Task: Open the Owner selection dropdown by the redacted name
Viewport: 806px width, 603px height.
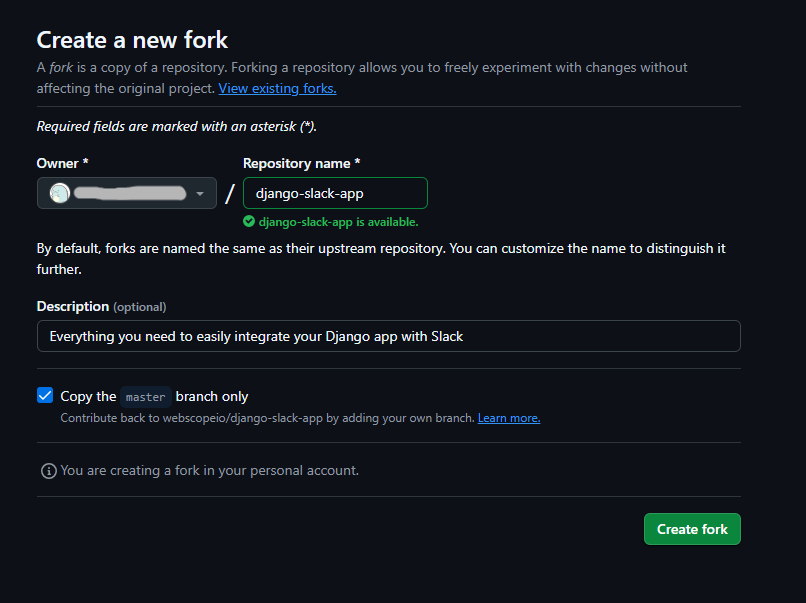Action: click(x=130, y=193)
